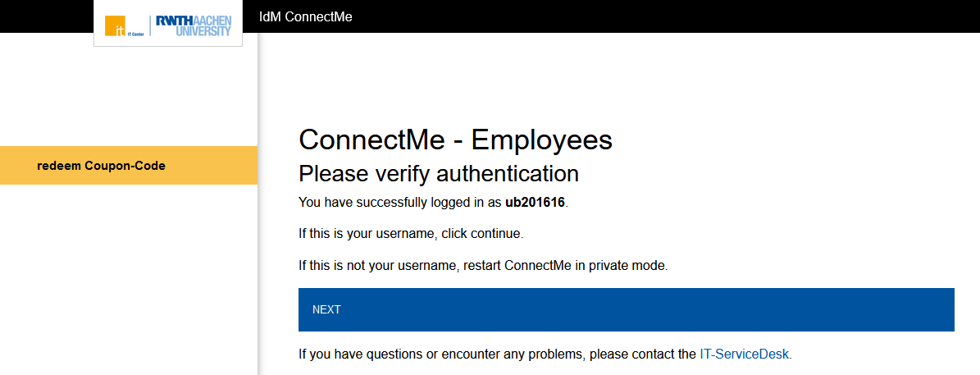Open the IT-ServiceDesk link
The height and width of the screenshot is (375, 980).
pos(745,354)
